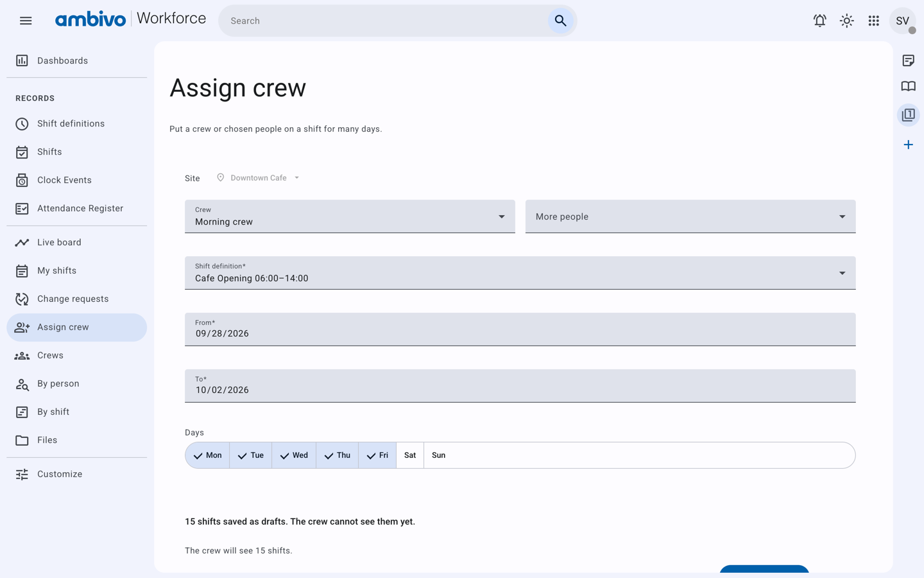Deselect the Thu day chip

coord(337,455)
